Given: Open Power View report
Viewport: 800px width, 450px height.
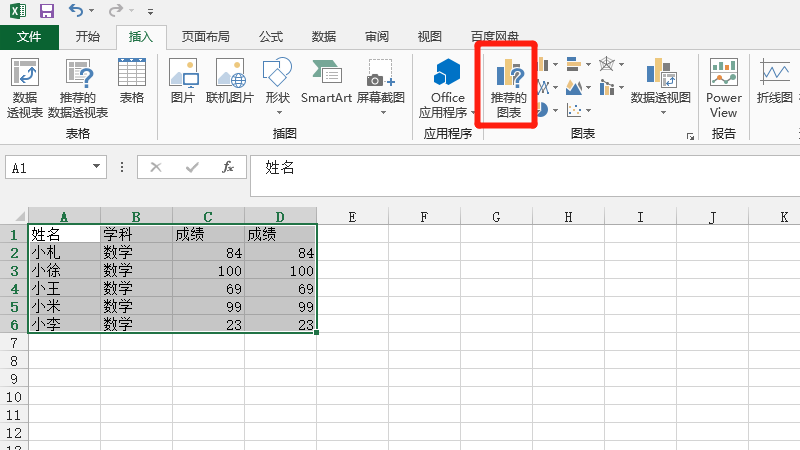Looking at the screenshot, I should 723,87.
